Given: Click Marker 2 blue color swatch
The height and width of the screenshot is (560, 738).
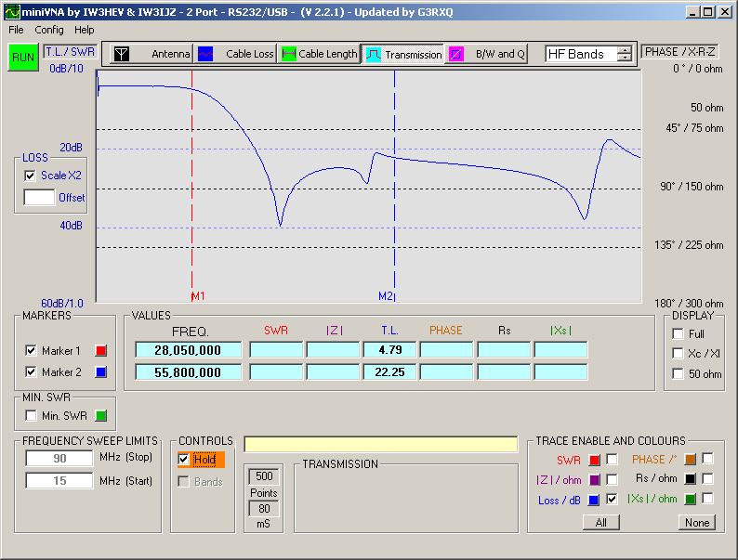Looking at the screenshot, I should [100, 371].
